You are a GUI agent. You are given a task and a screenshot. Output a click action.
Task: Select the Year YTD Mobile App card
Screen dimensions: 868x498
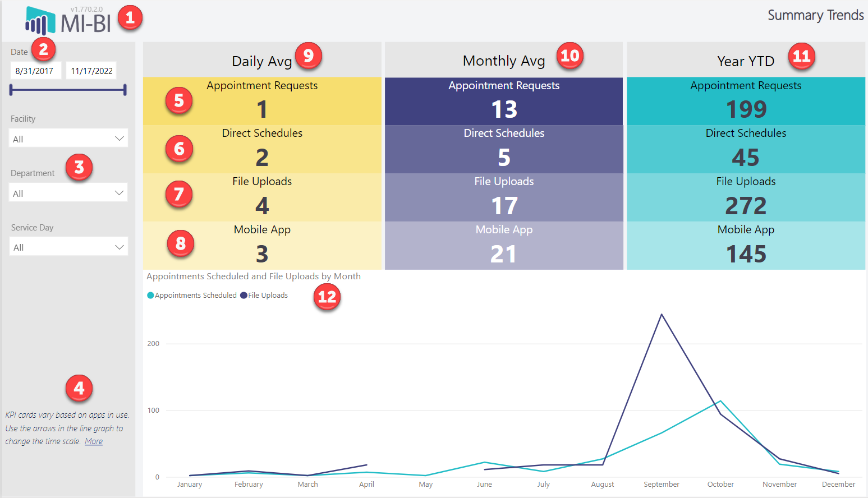click(x=746, y=245)
